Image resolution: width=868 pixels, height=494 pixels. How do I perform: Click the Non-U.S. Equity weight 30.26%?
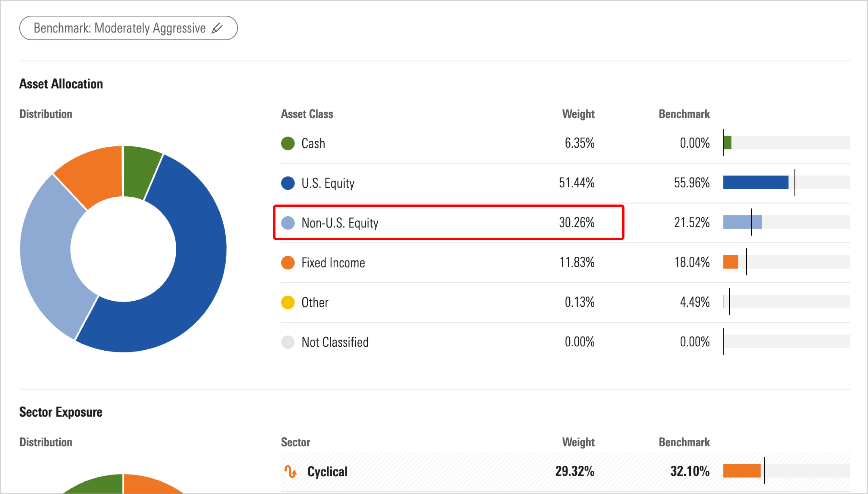[x=577, y=223]
